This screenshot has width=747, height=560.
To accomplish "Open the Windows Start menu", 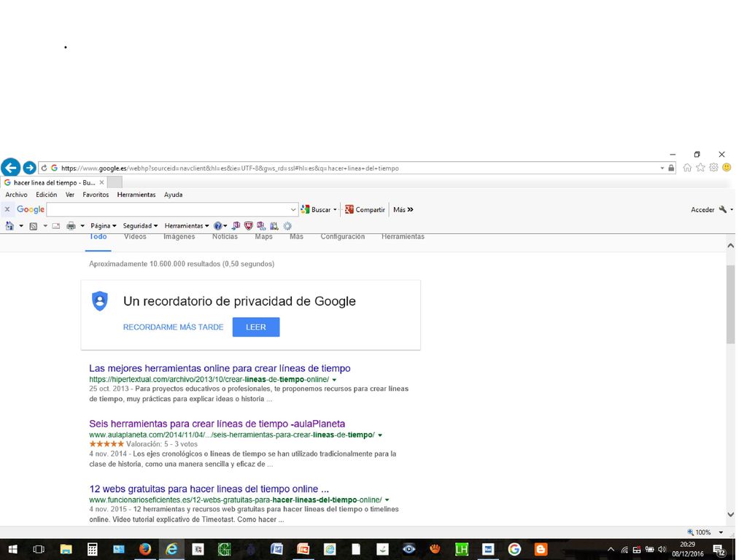I will coord(12,550).
